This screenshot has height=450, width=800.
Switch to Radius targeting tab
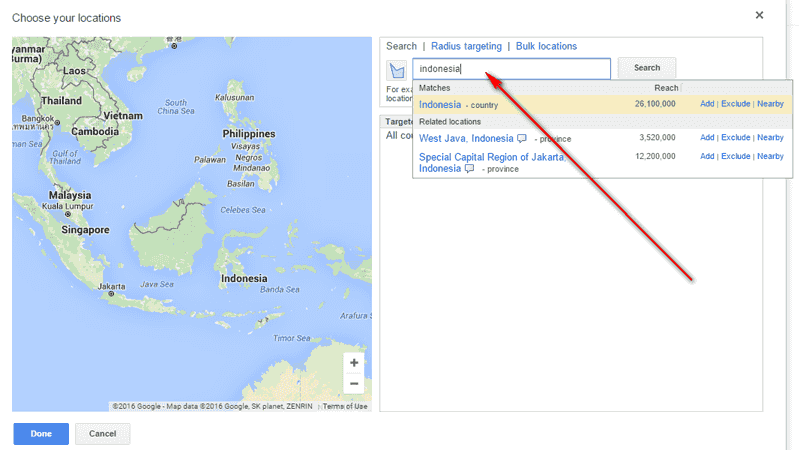[465, 46]
